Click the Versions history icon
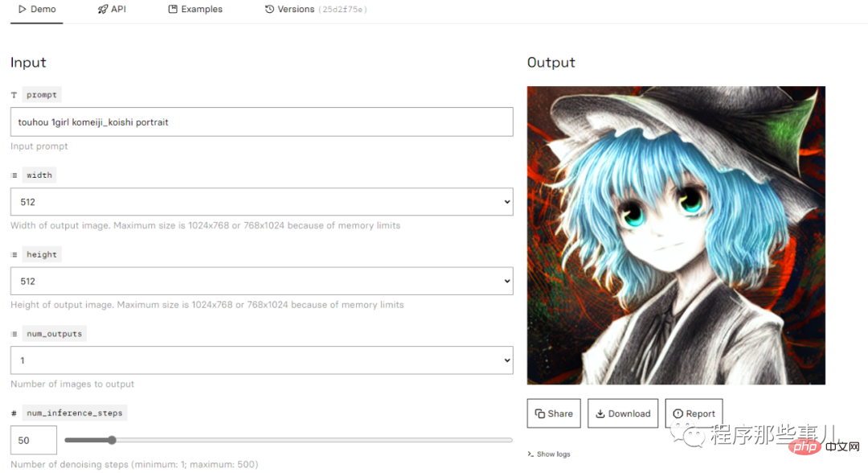Image resolution: width=868 pixels, height=473 pixels. point(269,9)
